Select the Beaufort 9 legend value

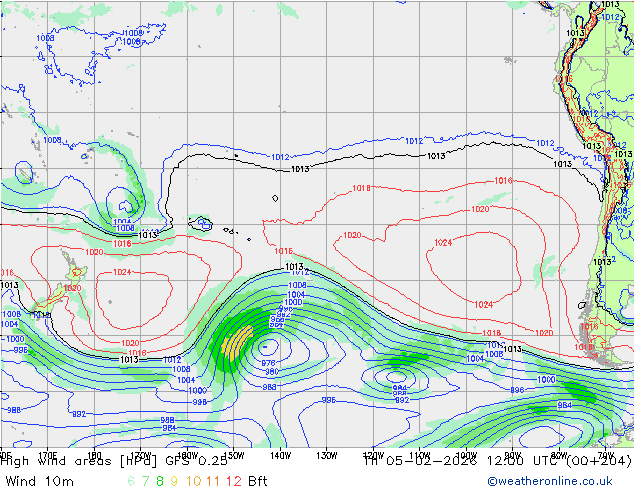[174, 481]
